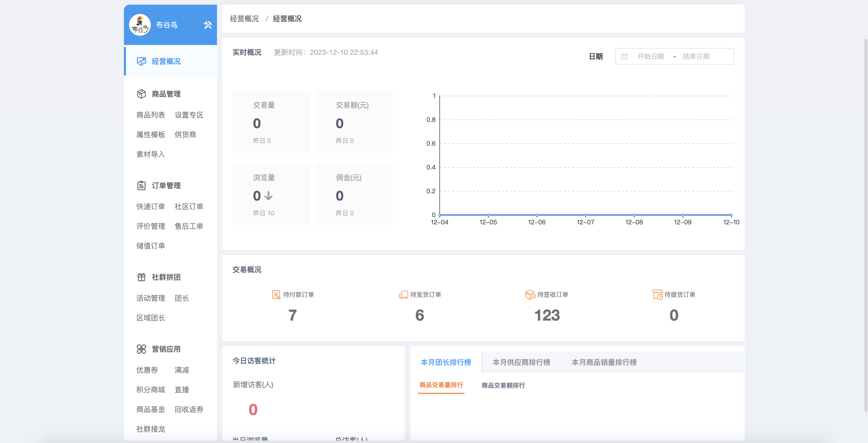868x443 pixels.
Task: Switch to 本月供应商排行榜 tab
Action: pyautogui.click(x=521, y=362)
